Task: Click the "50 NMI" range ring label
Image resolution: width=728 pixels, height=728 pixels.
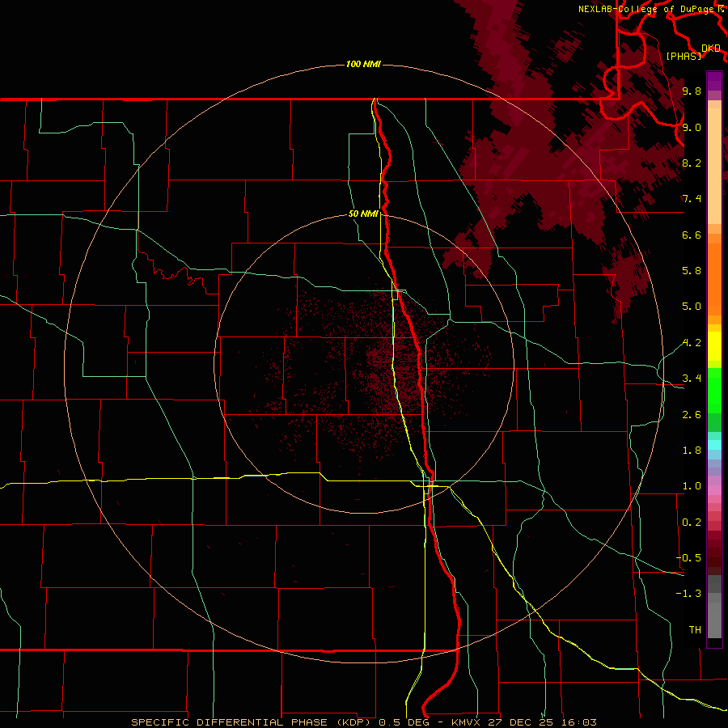Action: coord(363,214)
